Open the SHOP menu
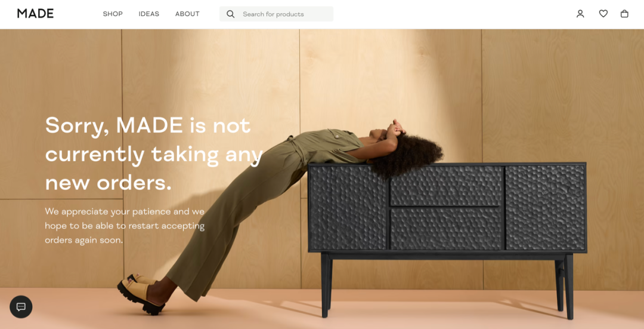The image size is (644, 329). 113,14
